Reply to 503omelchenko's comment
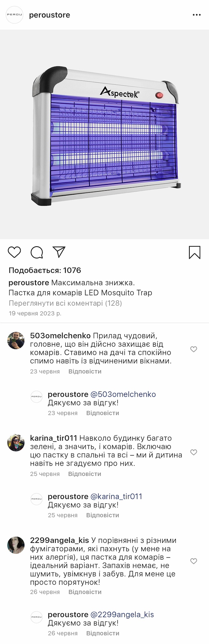This screenshot has width=209, height=644. coord(85,372)
